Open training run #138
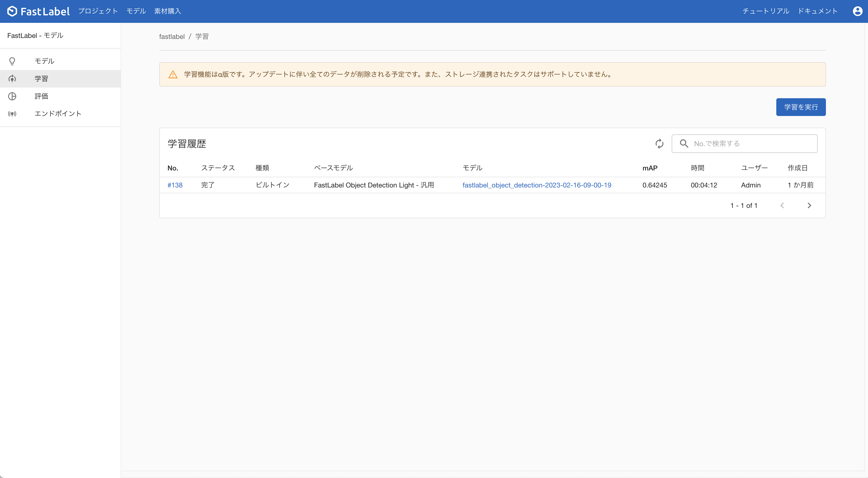The height and width of the screenshot is (478, 868). pyautogui.click(x=175, y=185)
